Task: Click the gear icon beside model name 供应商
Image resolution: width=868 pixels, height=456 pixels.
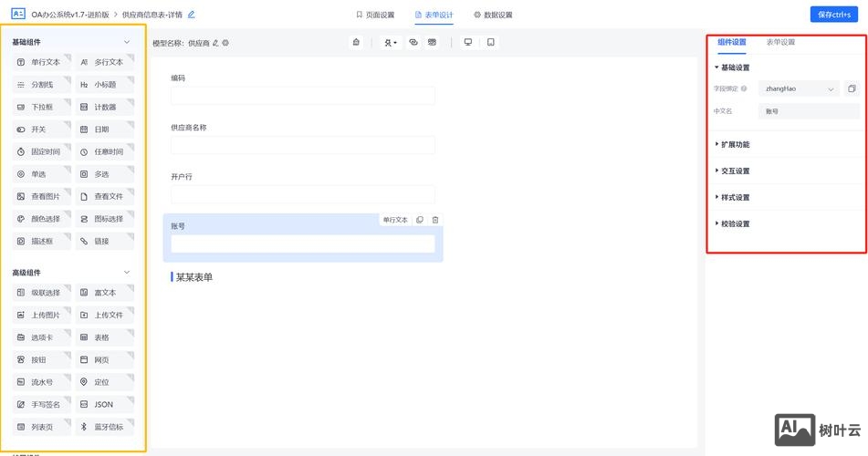Action: click(x=225, y=43)
